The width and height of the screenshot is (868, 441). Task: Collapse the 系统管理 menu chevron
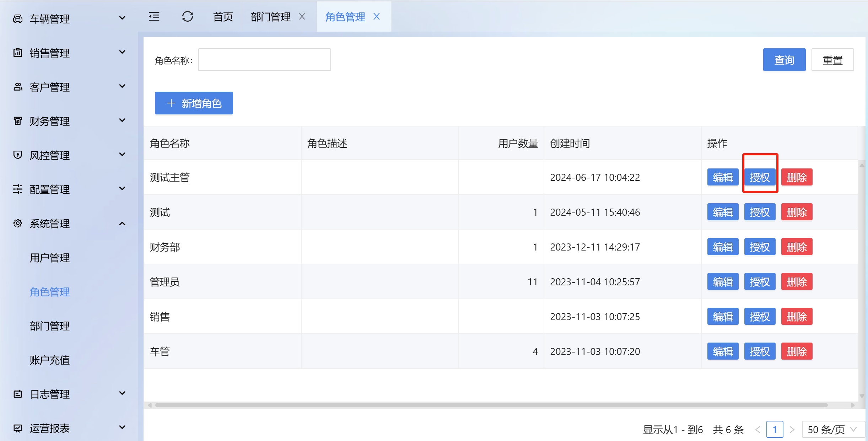(x=122, y=224)
